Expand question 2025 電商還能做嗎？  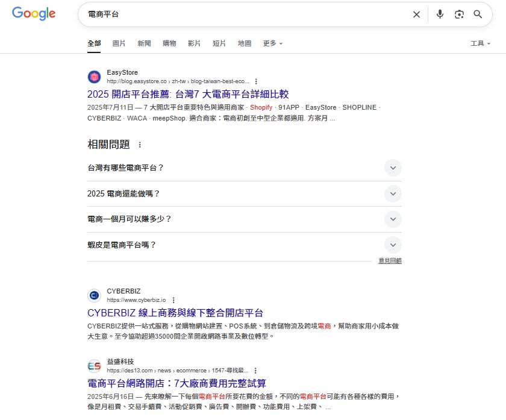[393, 194]
